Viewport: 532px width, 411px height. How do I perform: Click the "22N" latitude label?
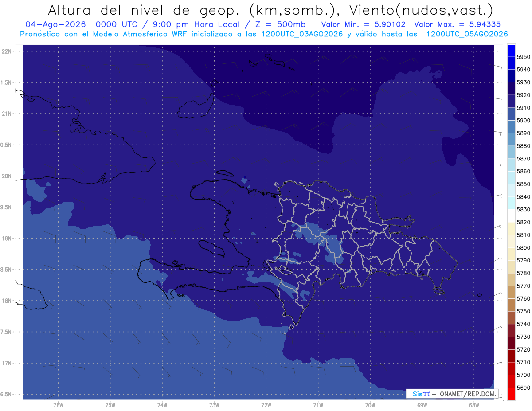click(x=7, y=51)
